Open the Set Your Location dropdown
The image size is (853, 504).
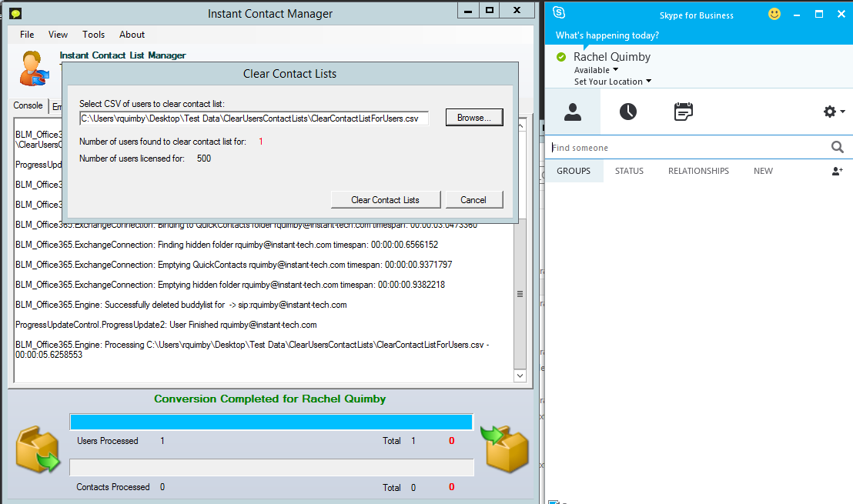coord(613,82)
